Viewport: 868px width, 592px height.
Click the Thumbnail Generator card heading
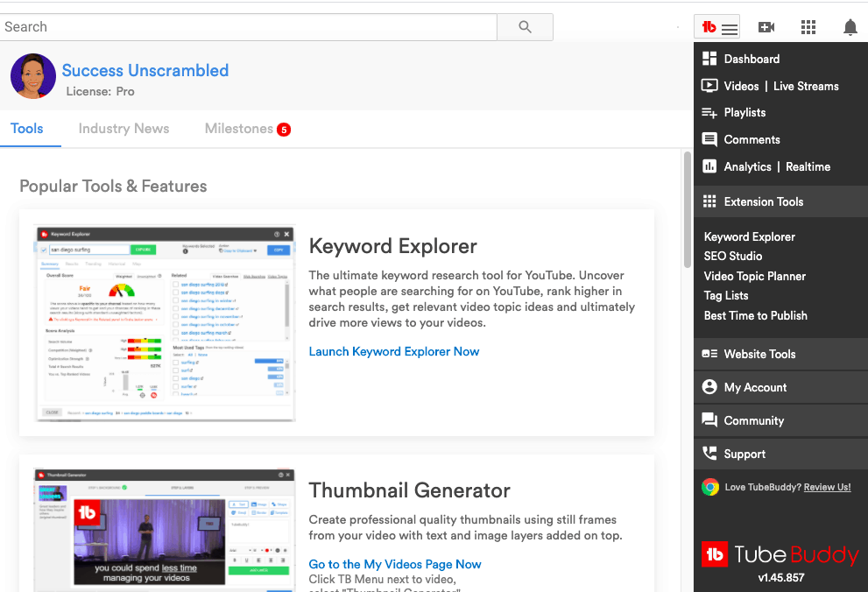coord(409,490)
